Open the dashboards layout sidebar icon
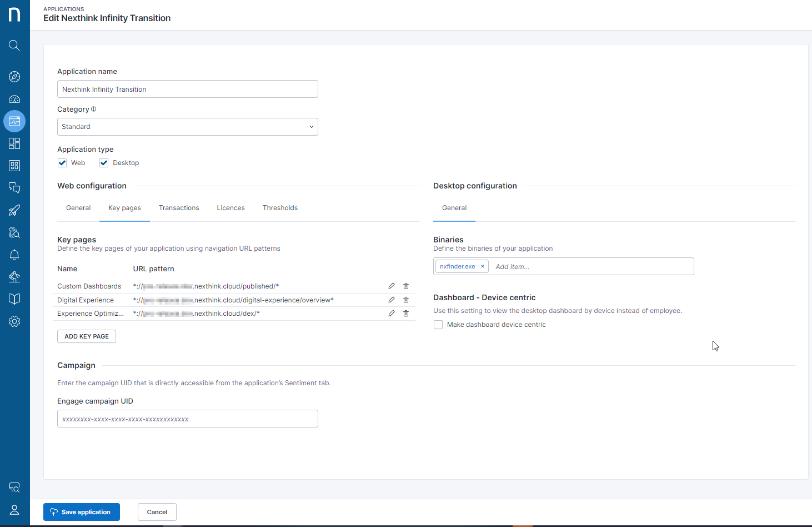This screenshot has width=812, height=527. point(14,143)
